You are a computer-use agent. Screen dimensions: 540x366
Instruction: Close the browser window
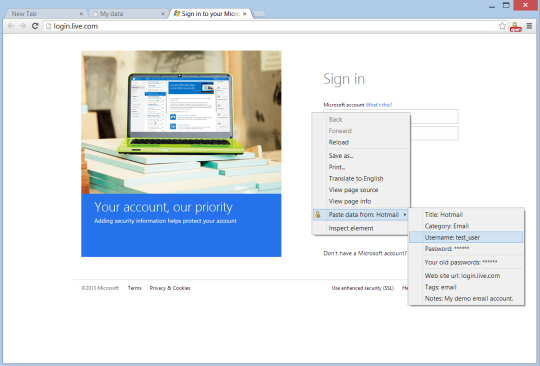pos(525,5)
